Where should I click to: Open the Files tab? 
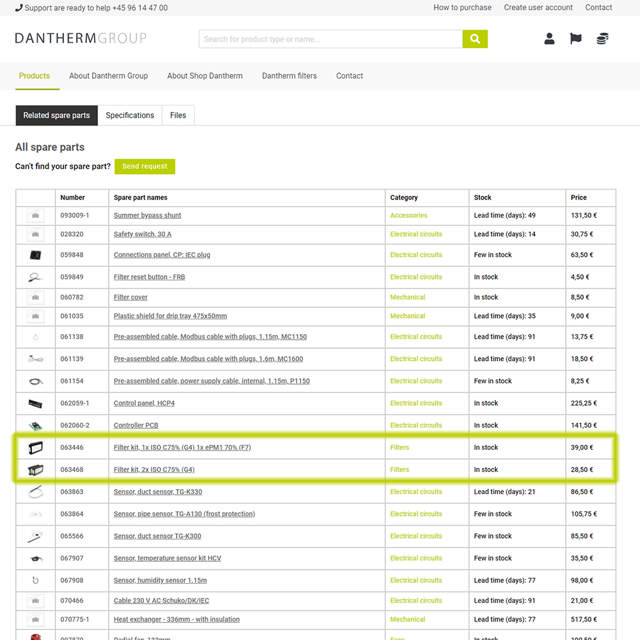point(178,116)
